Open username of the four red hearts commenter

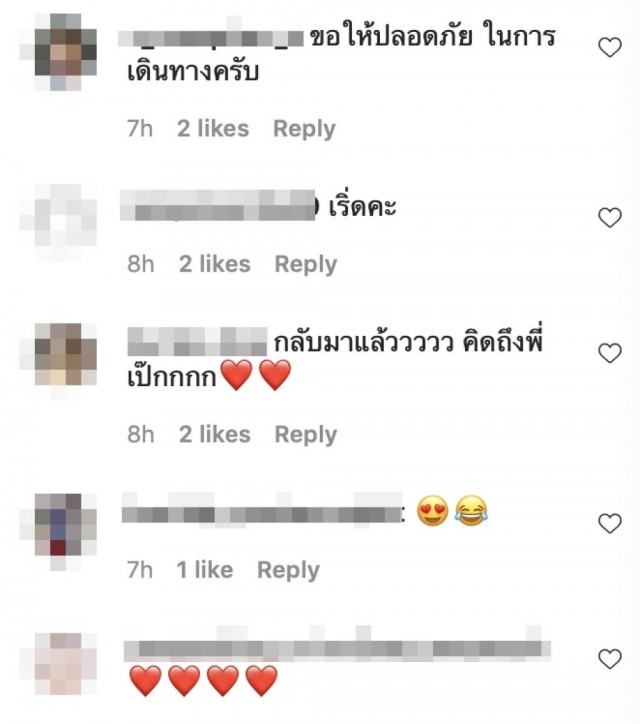click(337, 648)
